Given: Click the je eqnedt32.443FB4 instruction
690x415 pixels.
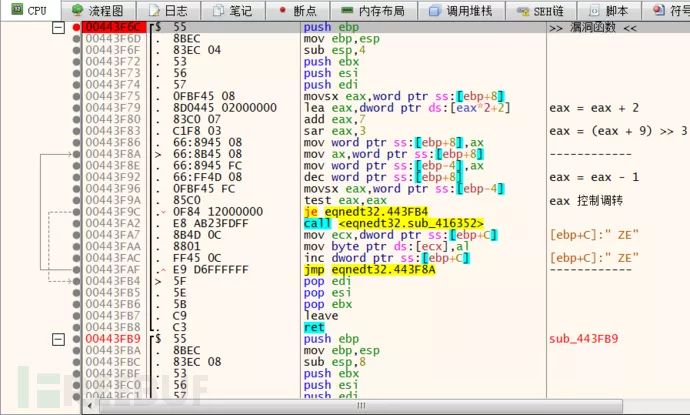Looking at the screenshot, I should pyautogui.click(x=366, y=212).
